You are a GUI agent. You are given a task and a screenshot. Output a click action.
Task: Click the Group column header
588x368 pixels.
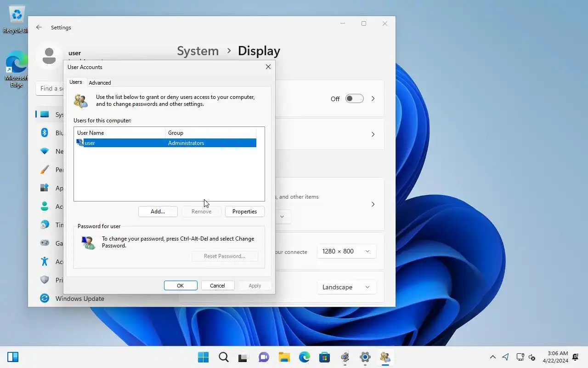pyautogui.click(x=210, y=133)
